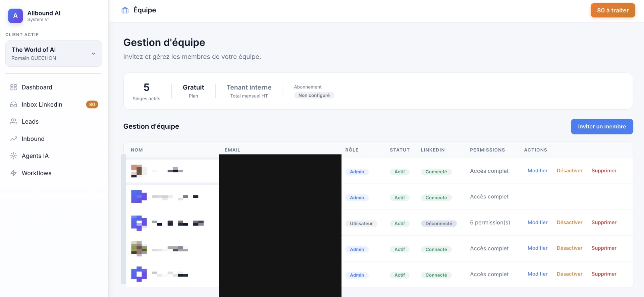Click the EMAIL column header
This screenshot has height=297, width=644.
pos(232,150)
